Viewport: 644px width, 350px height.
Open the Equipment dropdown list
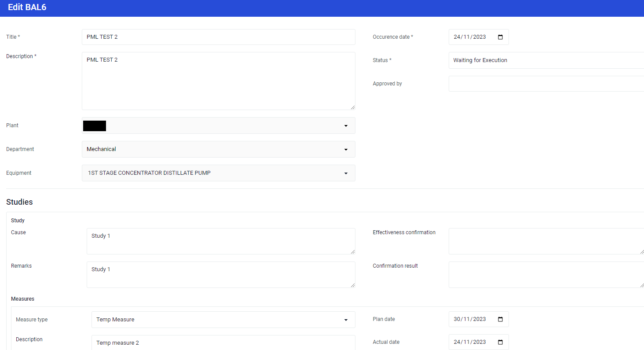pyautogui.click(x=346, y=173)
